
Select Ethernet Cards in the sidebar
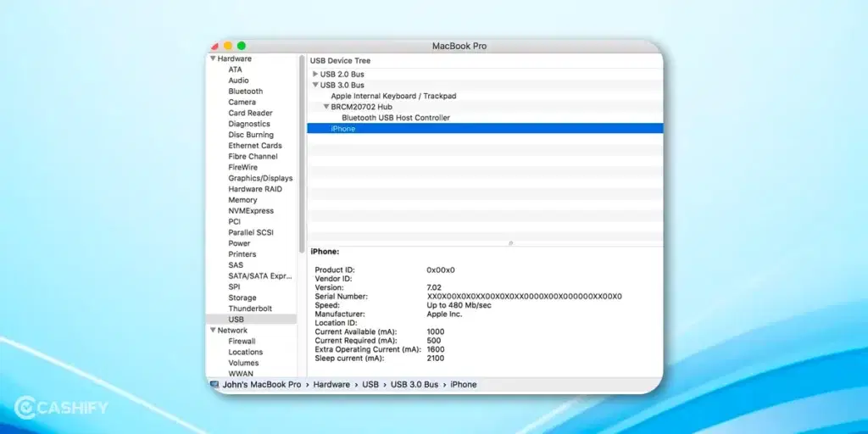tap(255, 146)
